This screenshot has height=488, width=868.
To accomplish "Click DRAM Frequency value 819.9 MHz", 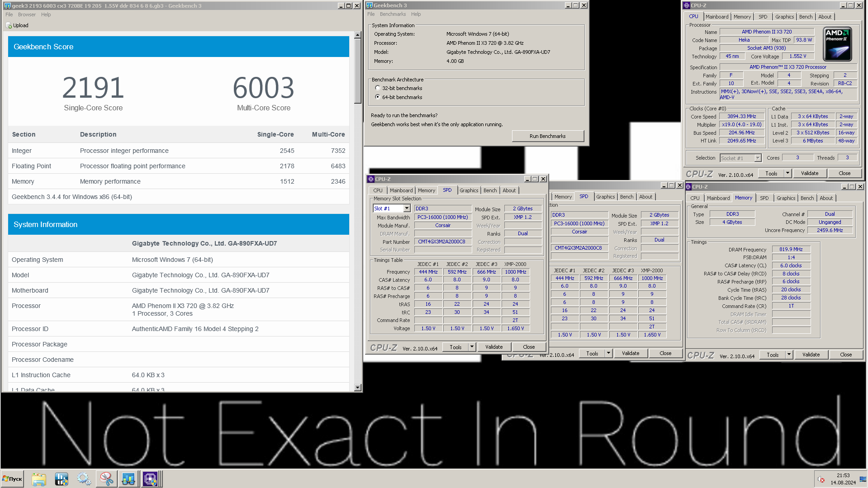I will coord(791,249).
